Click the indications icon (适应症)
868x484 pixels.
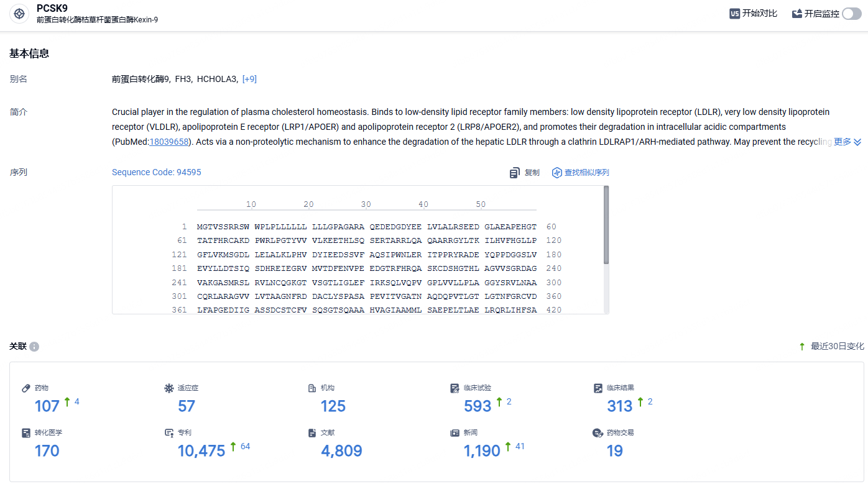pyautogui.click(x=169, y=388)
